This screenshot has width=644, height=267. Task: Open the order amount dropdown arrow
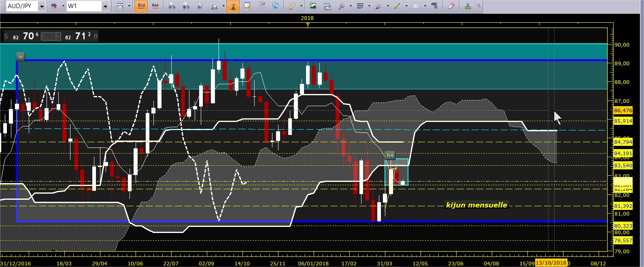(x=59, y=36)
